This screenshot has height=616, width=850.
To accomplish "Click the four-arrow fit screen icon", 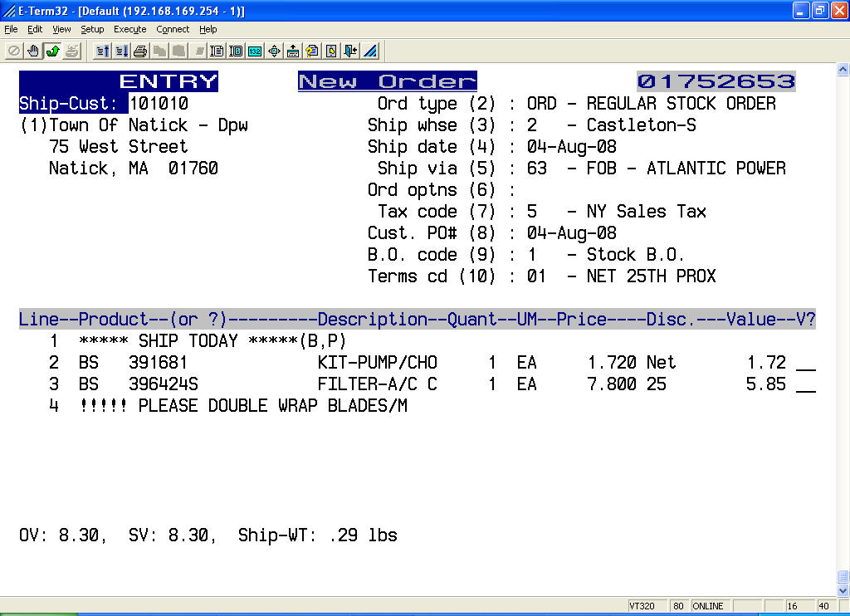I will [274, 51].
